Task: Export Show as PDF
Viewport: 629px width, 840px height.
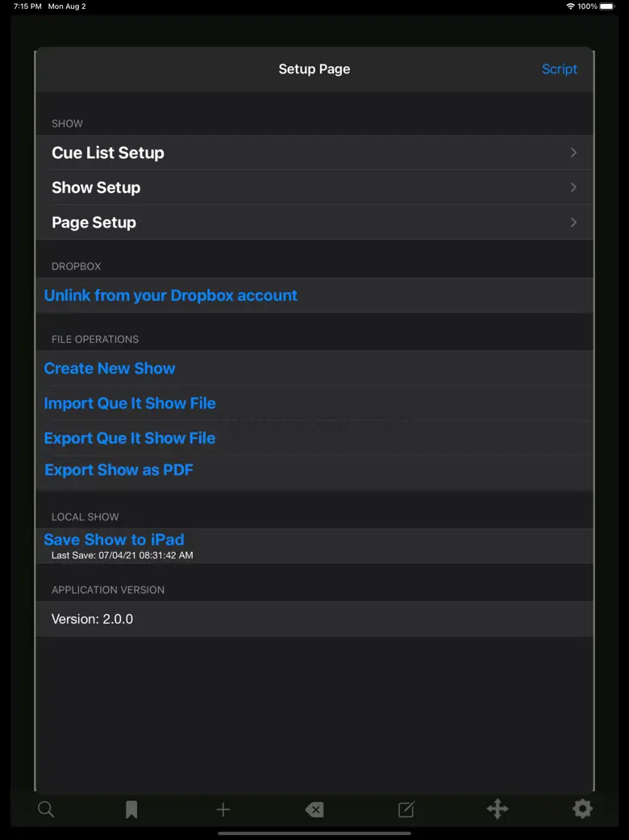Action: pos(119,470)
